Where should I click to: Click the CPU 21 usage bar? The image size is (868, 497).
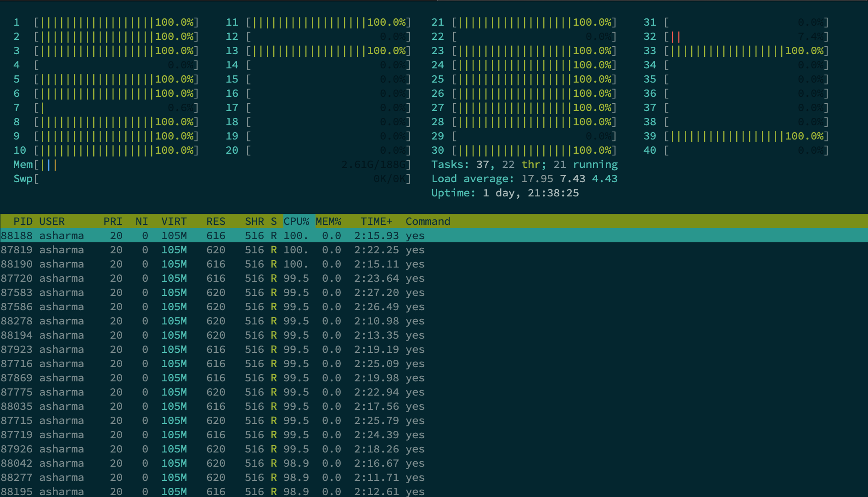[x=524, y=22]
